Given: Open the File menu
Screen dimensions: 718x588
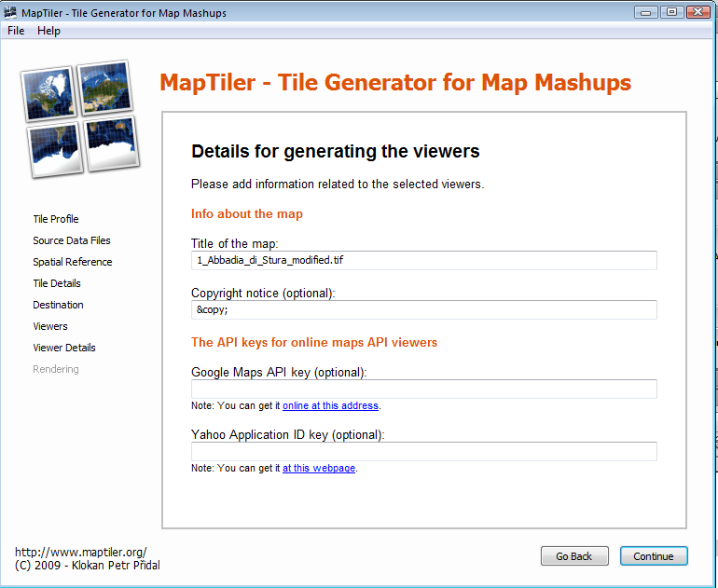Looking at the screenshot, I should click(x=16, y=31).
